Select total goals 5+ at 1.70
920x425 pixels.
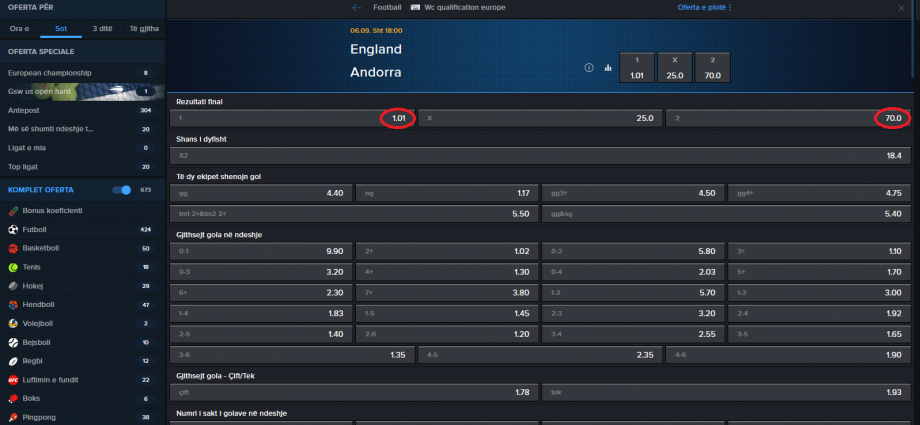coord(820,272)
